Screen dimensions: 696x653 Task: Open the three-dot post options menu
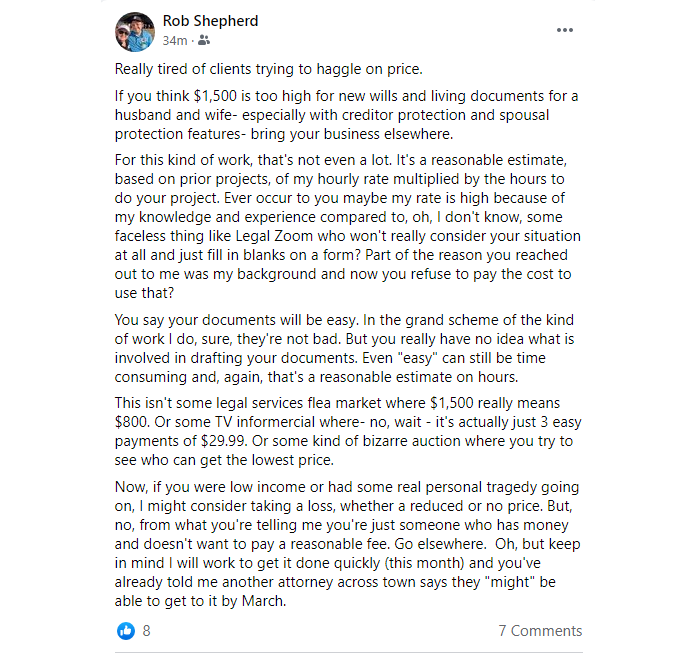pos(565,30)
